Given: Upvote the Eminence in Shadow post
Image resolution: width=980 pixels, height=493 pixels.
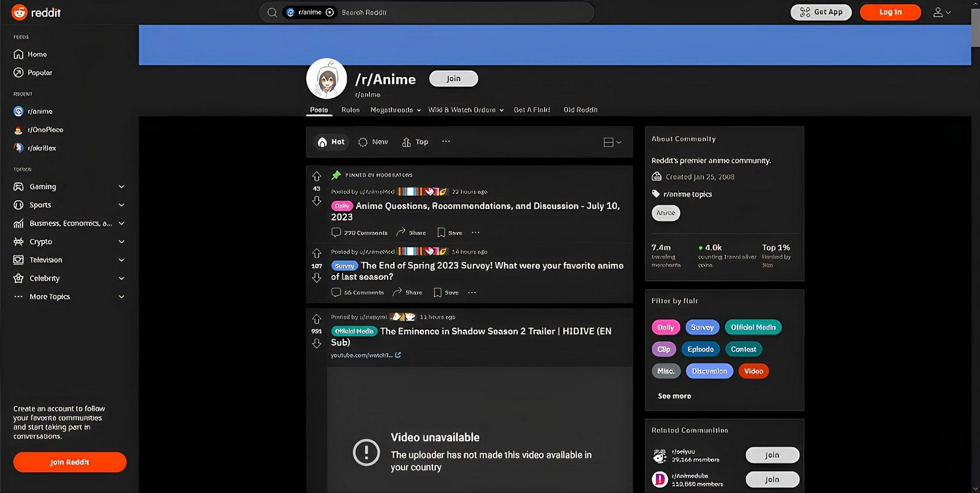Looking at the screenshot, I should click(317, 319).
